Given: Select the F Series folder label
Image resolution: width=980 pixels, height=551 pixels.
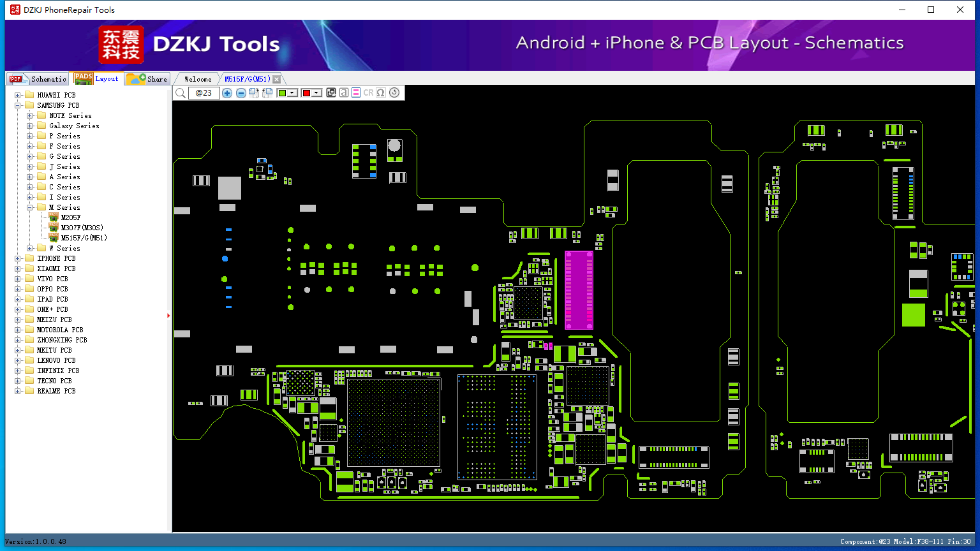Looking at the screenshot, I should pyautogui.click(x=64, y=146).
